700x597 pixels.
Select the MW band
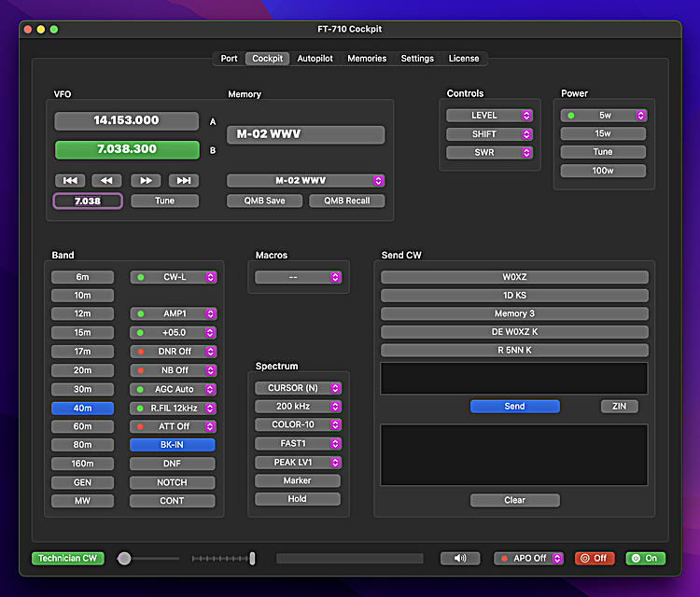tap(82, 501)
